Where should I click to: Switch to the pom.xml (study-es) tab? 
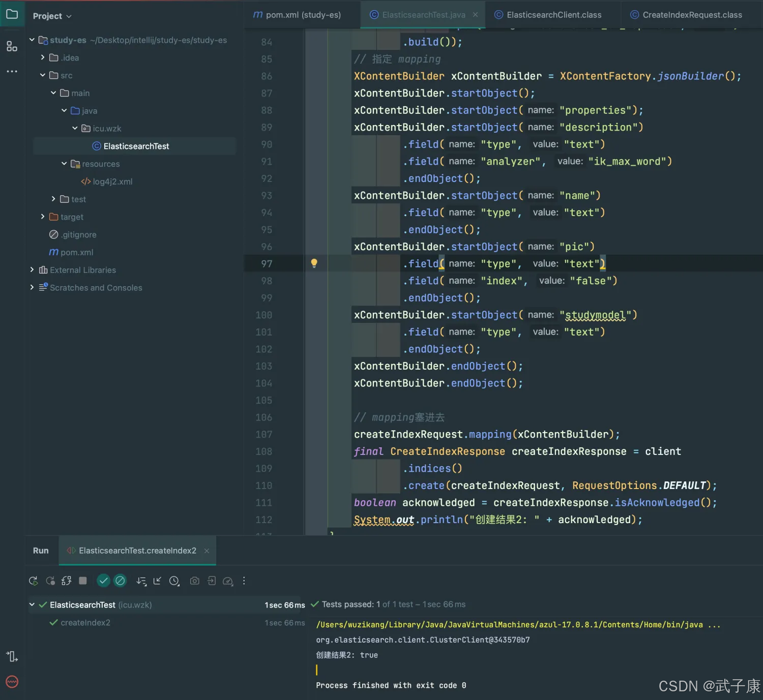point(298,15)
